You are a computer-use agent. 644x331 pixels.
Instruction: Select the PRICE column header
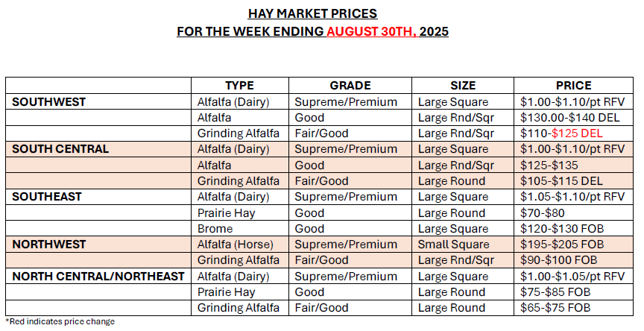click(x=573, y=86)
